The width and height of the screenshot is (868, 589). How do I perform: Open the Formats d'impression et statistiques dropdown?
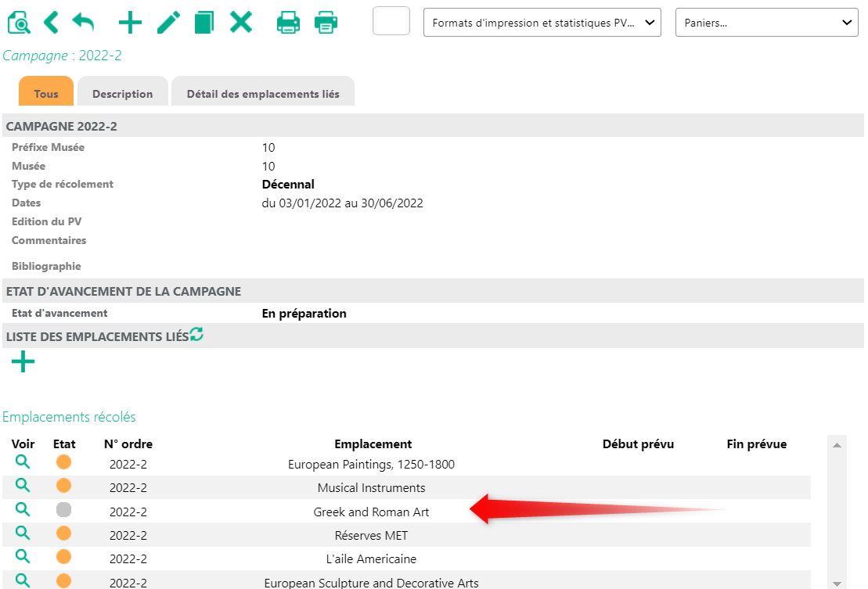point(542,23)
